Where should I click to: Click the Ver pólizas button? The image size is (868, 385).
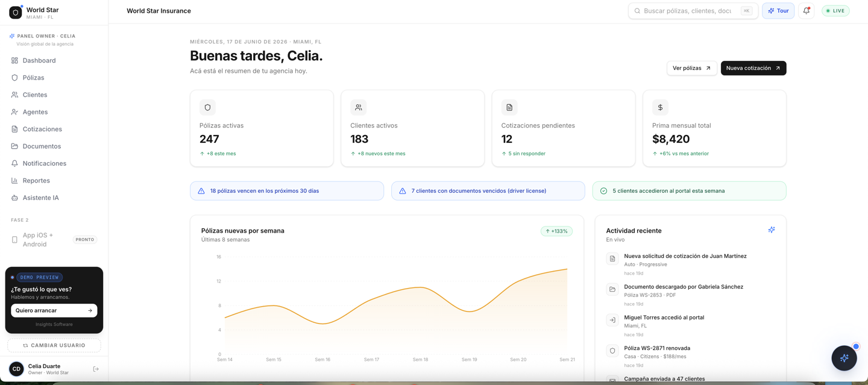[x=692, y=68]
